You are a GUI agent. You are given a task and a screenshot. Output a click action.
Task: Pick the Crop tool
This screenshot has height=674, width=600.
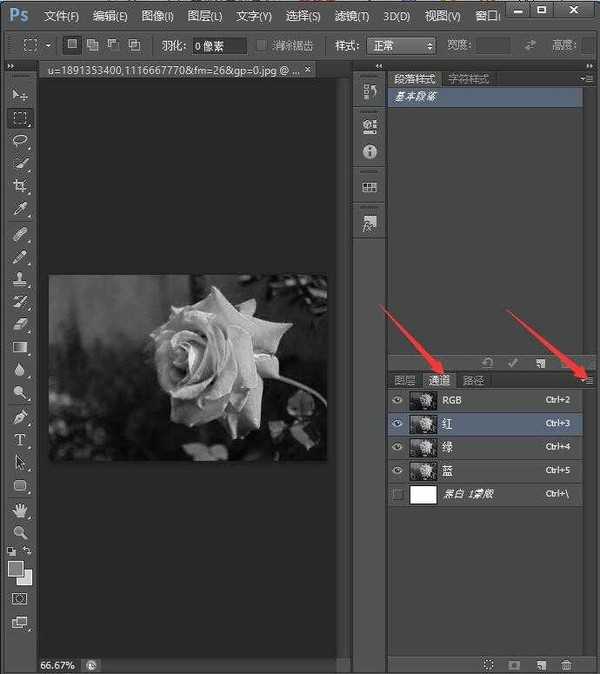coord(20,186)
